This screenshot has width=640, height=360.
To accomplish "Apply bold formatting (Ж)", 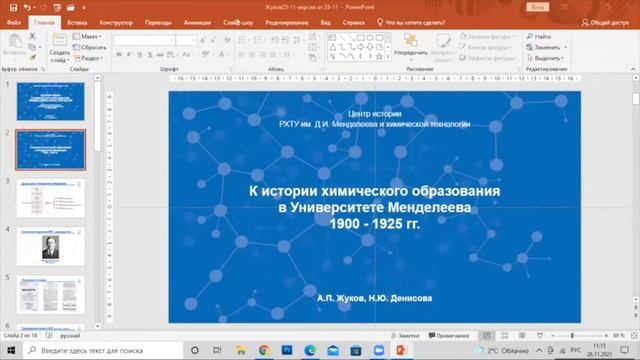I will coord(119,54).
